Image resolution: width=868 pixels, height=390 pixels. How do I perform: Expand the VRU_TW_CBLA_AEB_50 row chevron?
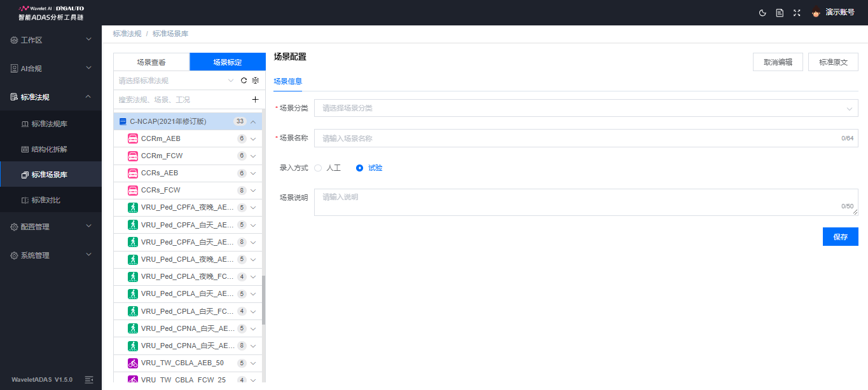[x=253, y=363]
